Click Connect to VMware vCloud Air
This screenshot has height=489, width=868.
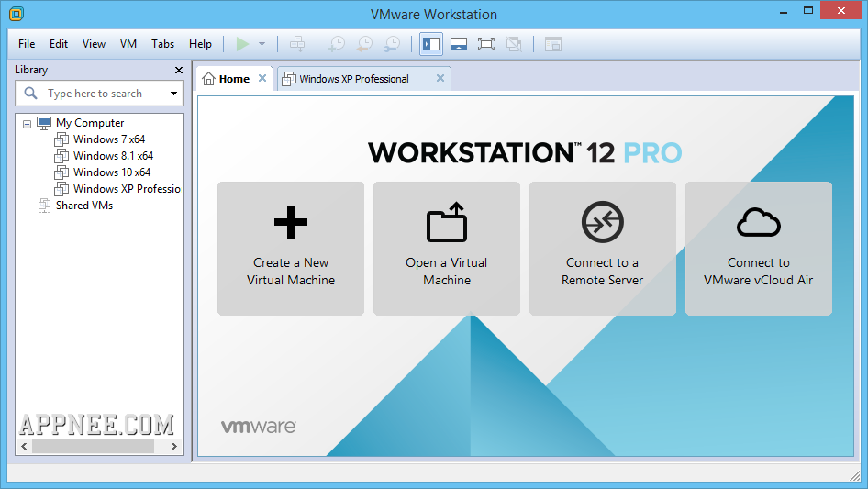[759, 249]
